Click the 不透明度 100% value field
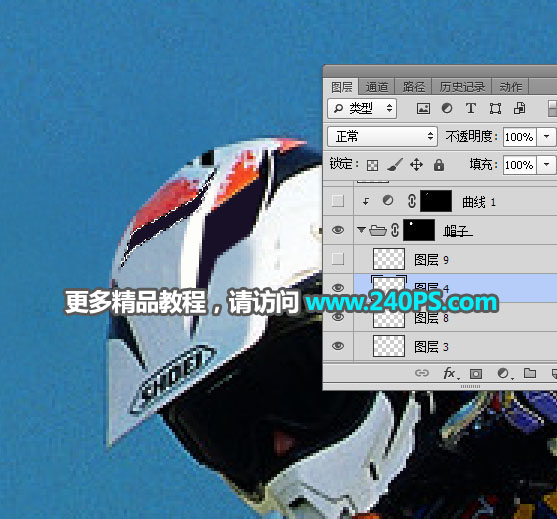This screenshot has width=557, height=519. pyautogui.click(x=519, y=137)
